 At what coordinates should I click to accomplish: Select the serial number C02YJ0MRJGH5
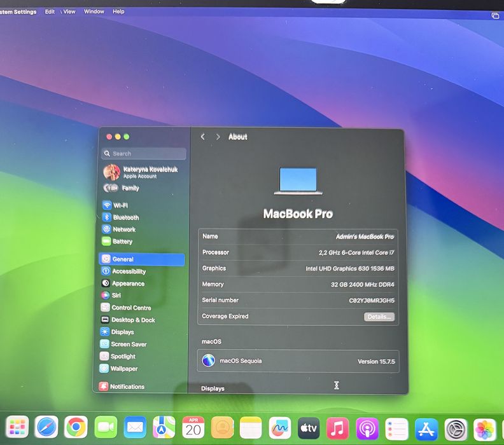(x=372, y=301)
